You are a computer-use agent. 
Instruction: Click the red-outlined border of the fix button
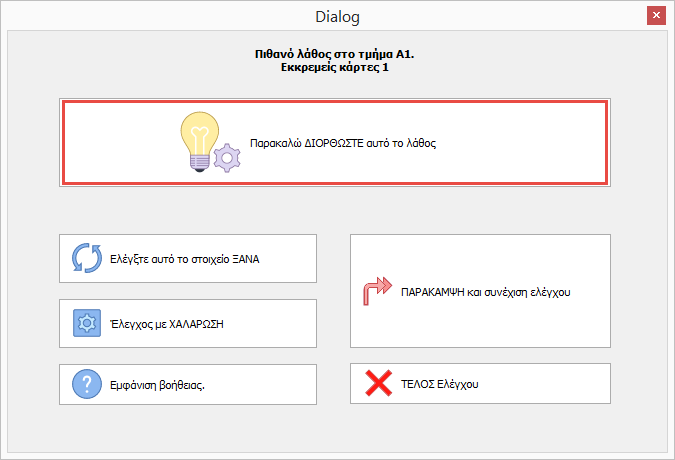(x=334, y=102)
